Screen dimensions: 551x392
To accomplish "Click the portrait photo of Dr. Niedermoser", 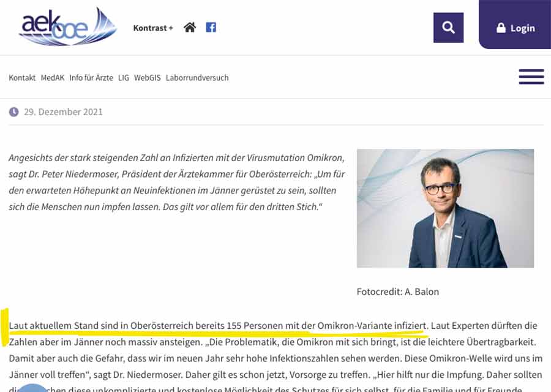I will click(x=445, y=208).
